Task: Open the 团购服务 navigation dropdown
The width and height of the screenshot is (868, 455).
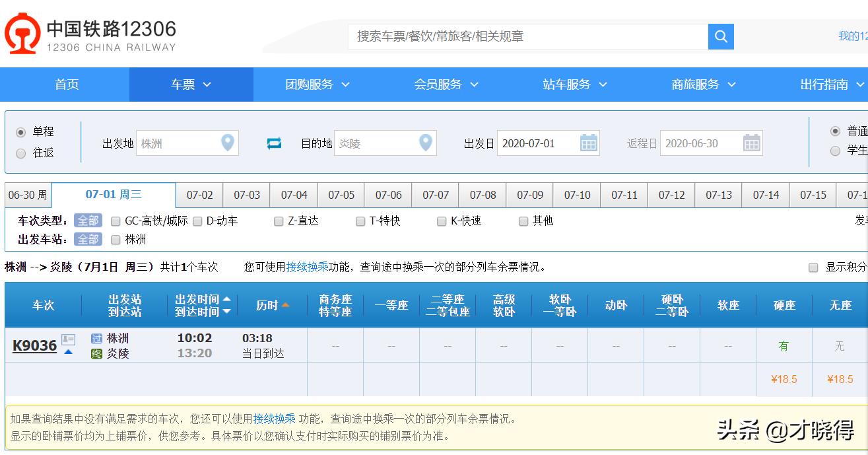Action: 317,85
